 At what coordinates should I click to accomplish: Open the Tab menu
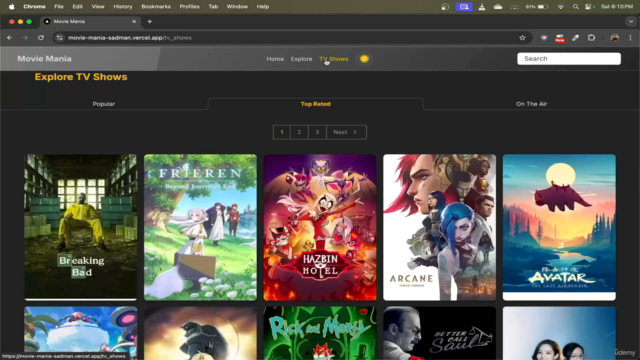213,7
